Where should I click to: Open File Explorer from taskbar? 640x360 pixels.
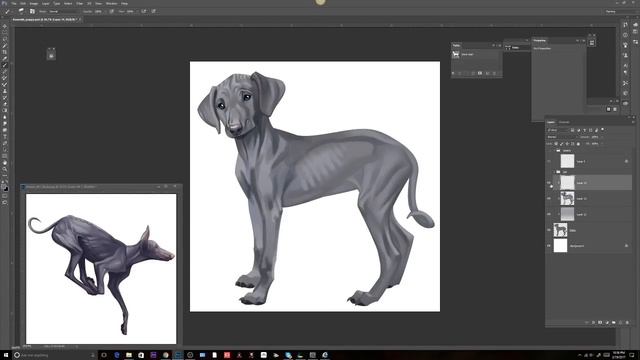tap(129, 355)
